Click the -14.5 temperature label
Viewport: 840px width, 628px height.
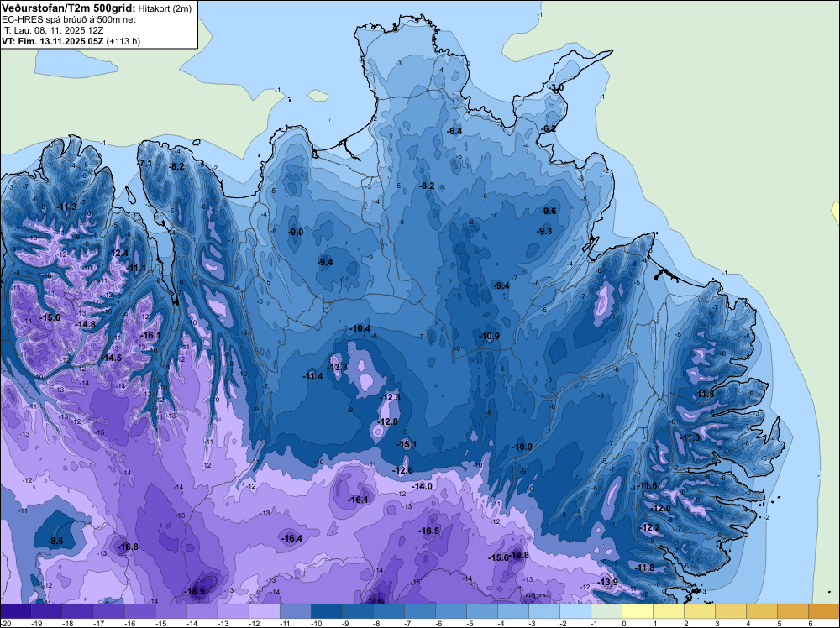112,358
